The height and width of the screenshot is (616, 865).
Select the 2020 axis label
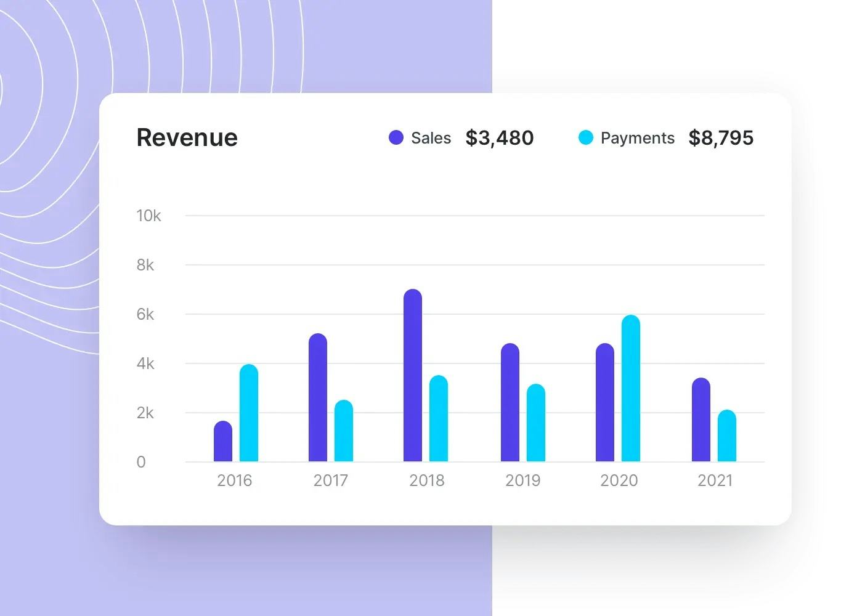[619, 480]
